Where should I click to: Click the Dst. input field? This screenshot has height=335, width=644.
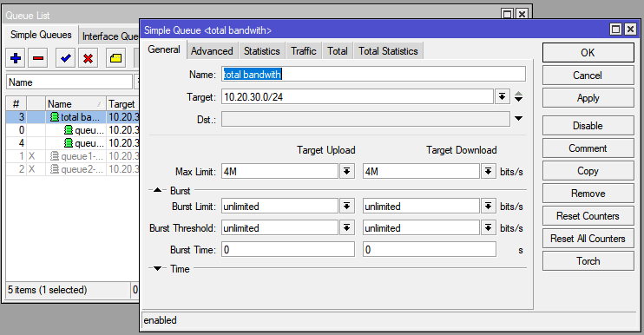click(365, 119)
